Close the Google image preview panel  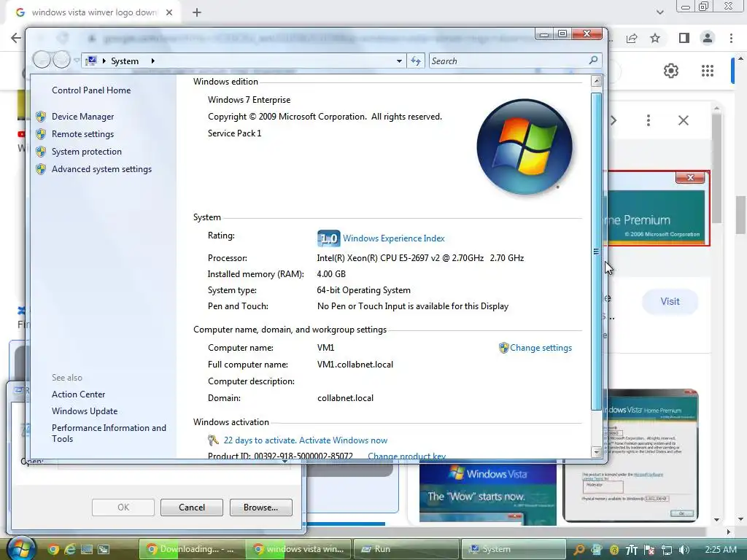[683, 120]
